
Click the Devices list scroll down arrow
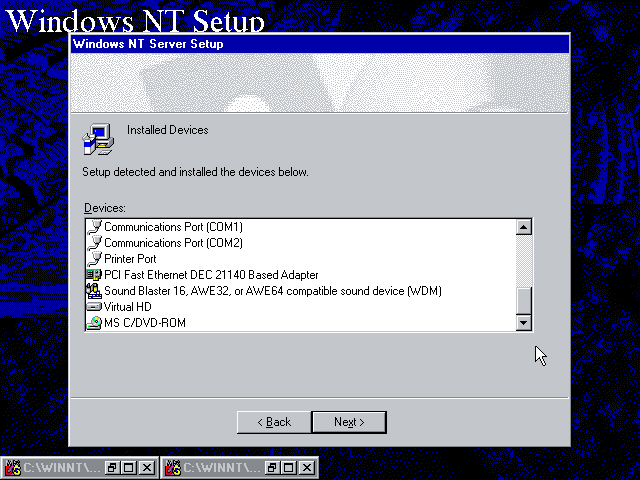[x=524, y=323]
